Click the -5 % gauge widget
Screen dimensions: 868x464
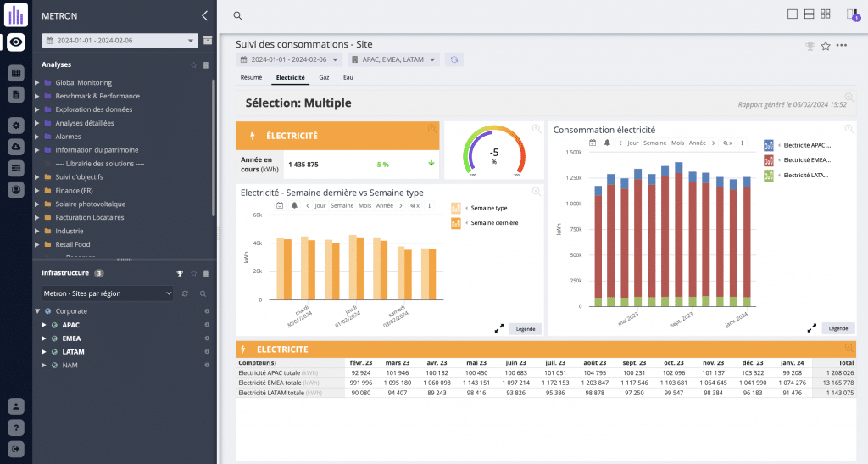pyautogui.click(x=494, y=151)
